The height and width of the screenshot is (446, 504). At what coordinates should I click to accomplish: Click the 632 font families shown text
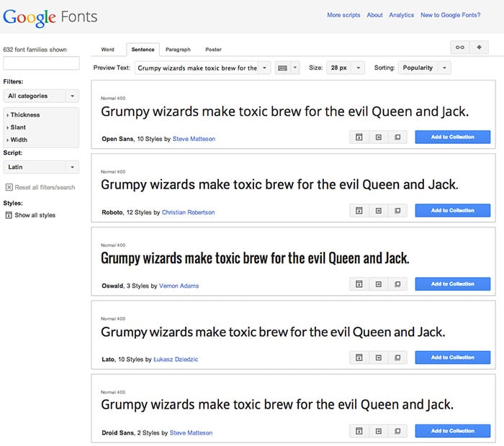click(x=35, y=50)
